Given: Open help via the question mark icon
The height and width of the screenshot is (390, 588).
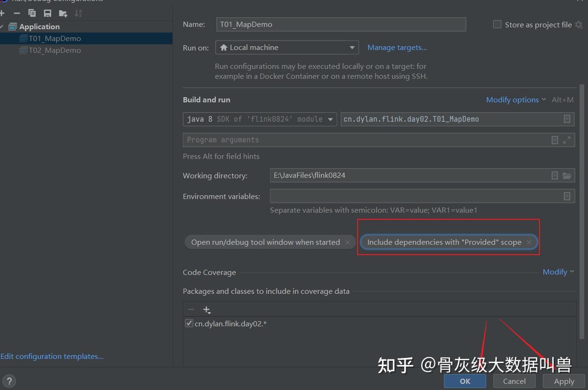Looking at the screenshot, I should tap(9, 381).
